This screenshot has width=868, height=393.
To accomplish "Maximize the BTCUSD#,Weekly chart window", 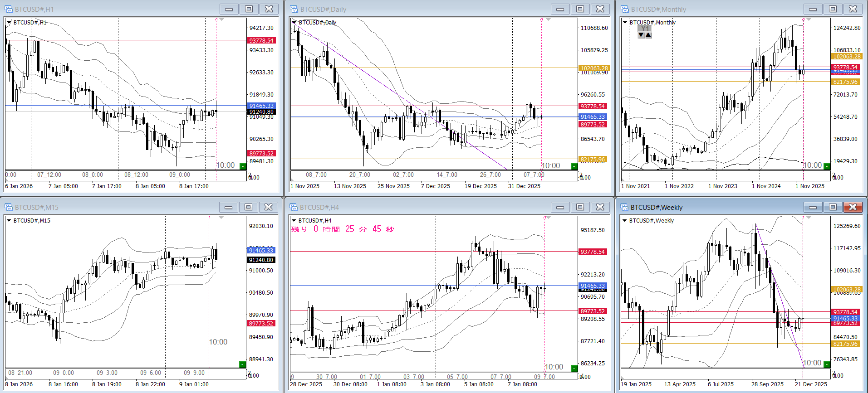I will point(833,207).
